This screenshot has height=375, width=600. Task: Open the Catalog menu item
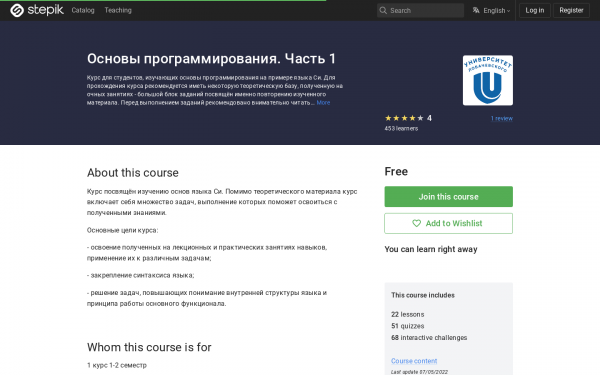pos(83,10)
